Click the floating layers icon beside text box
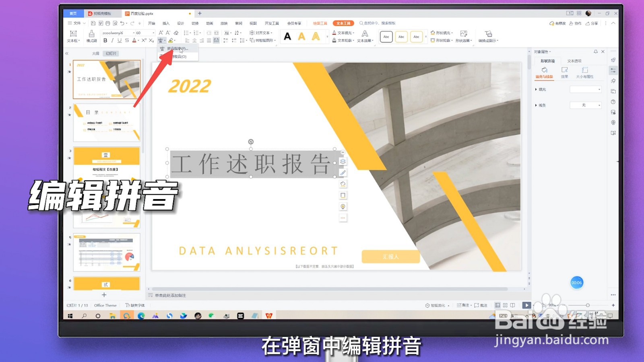Image resolution: width=644 pixels, height=362 pixels. tap(343, 161)
